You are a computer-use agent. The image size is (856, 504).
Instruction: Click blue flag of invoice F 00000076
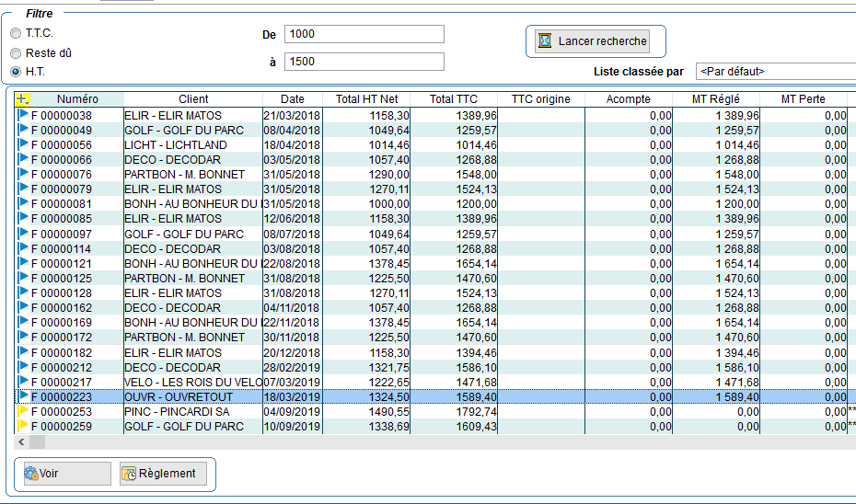(23, 174)
